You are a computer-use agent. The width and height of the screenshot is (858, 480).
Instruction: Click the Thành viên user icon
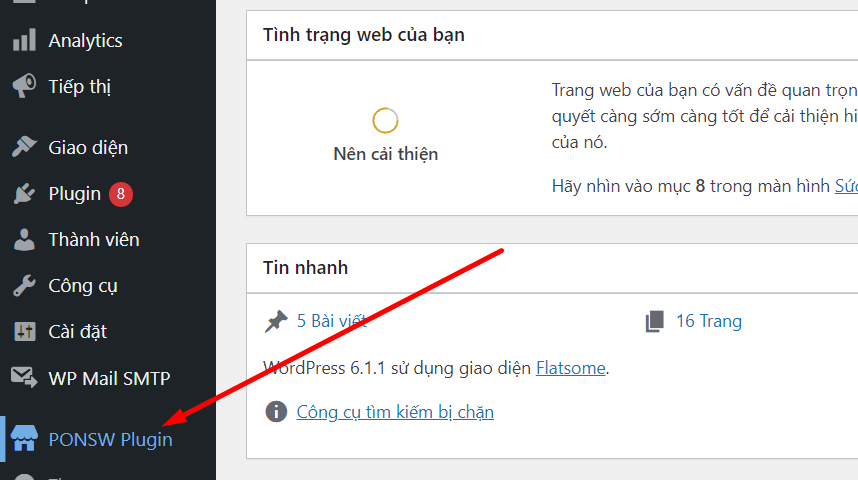[x=24, y=239]
